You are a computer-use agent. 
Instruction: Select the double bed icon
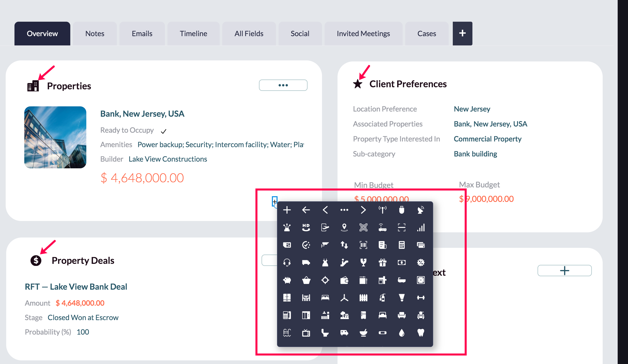click(x=325, y=298)
